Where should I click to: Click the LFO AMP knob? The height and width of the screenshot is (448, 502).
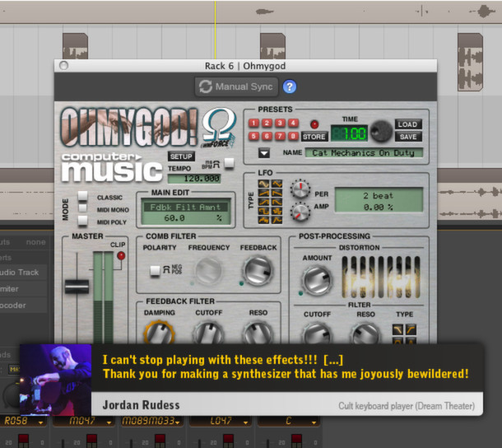point(300,212)
